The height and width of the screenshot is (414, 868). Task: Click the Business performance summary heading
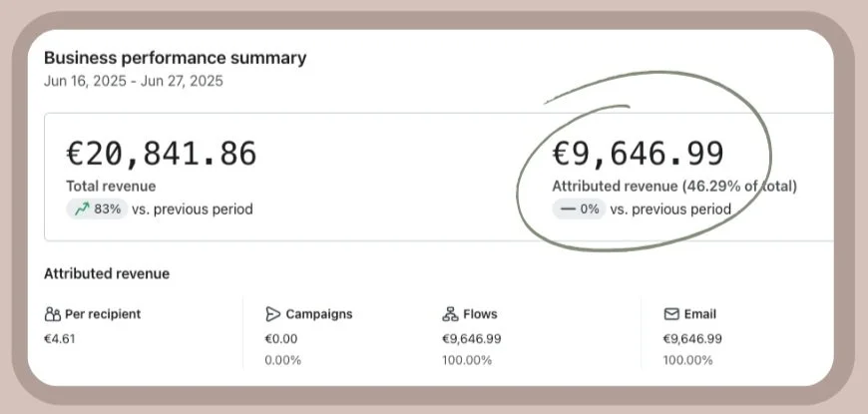pyautogui.click(x=175, y=58)
